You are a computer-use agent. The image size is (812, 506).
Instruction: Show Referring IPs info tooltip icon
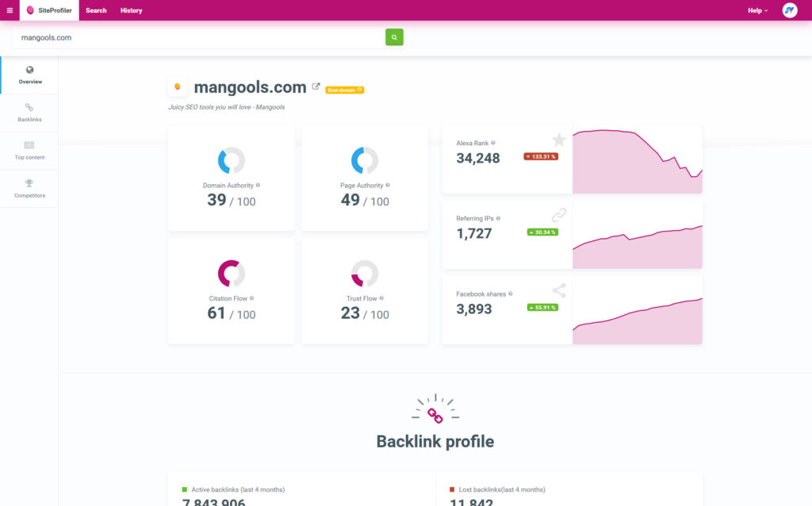[498, 218]
